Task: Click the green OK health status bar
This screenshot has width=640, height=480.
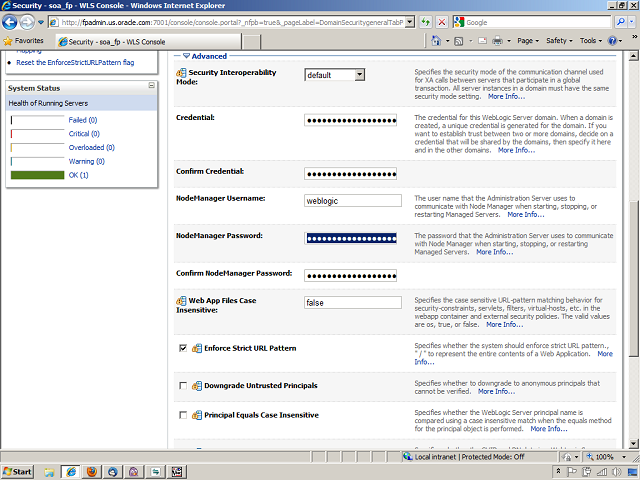Action: 36,175
